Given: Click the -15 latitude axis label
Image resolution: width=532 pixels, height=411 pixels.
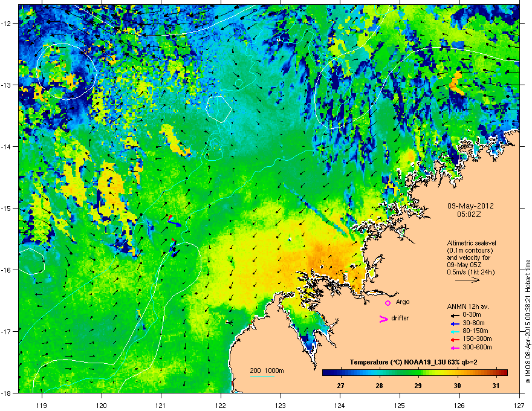Looking at the screenshot, I should (x=7, y=208).
